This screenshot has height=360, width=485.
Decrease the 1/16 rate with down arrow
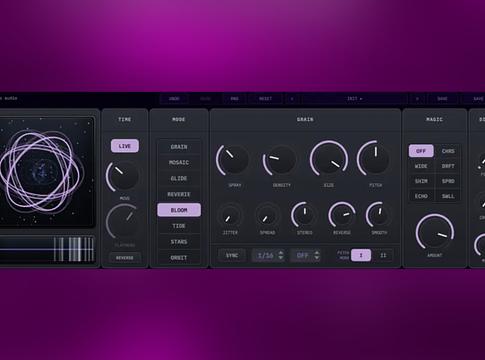pos(281,258)
